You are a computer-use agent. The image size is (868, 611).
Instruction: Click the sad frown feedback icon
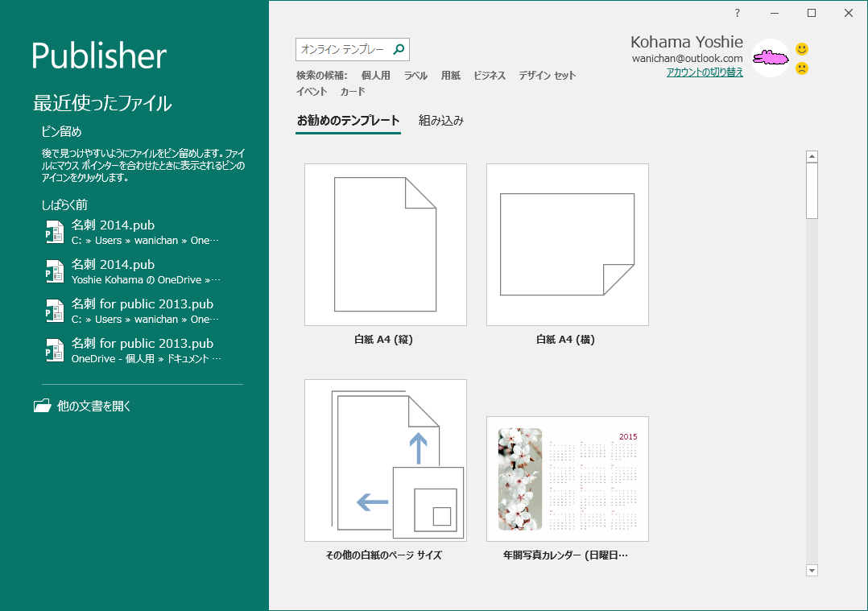click(802, 68)
